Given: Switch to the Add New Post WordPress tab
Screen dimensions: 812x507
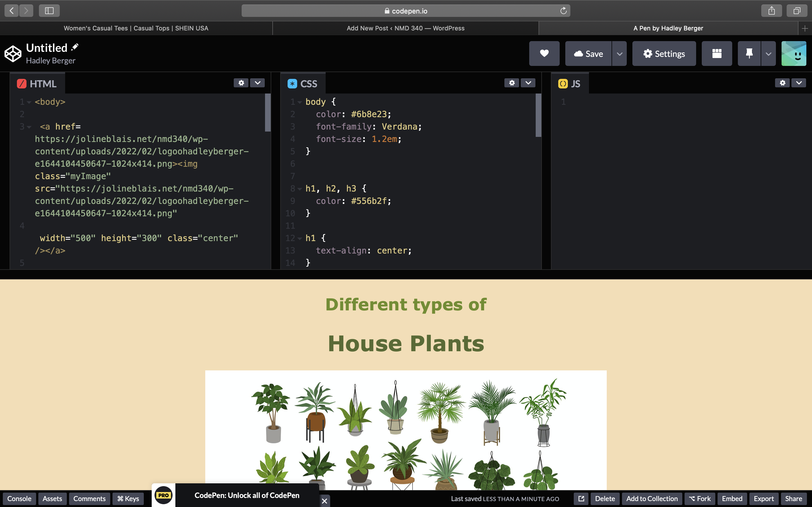Looking at the screenshot, I should click(x=405, y=28).
